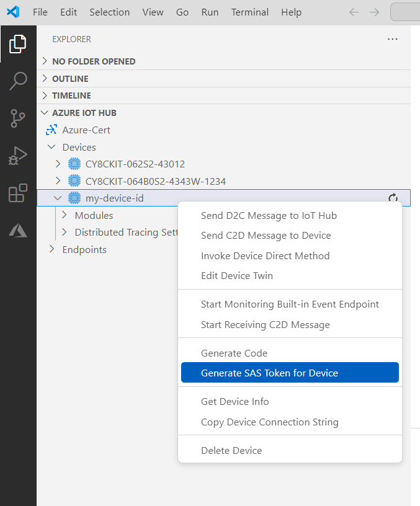
Task: Click the Azure-Cert hub item
Action: point(86,130)
